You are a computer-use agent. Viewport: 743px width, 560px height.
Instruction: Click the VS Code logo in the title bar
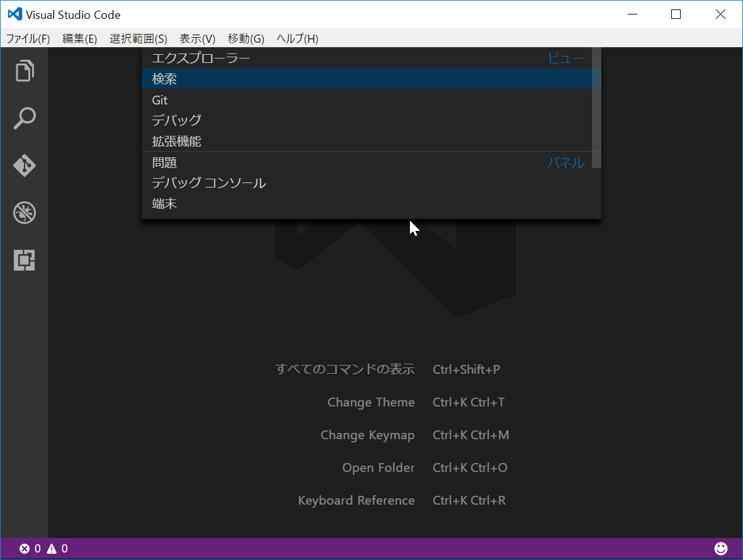14,14
